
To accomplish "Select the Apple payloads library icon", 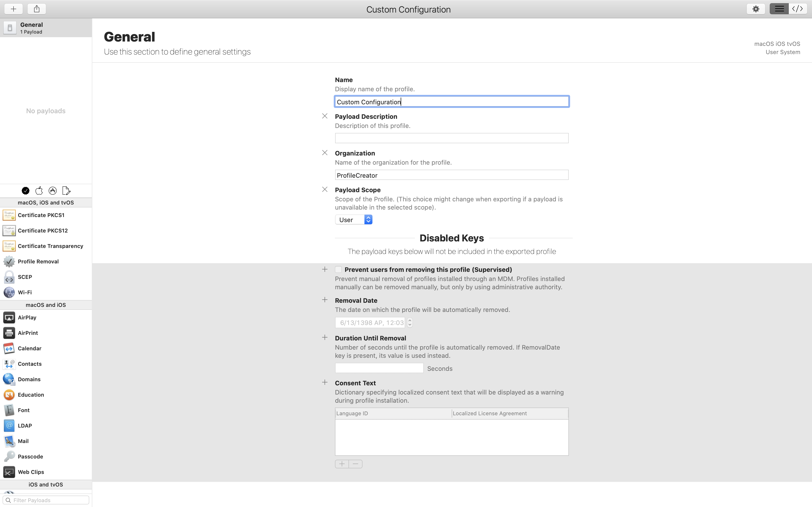I will 39,191.
